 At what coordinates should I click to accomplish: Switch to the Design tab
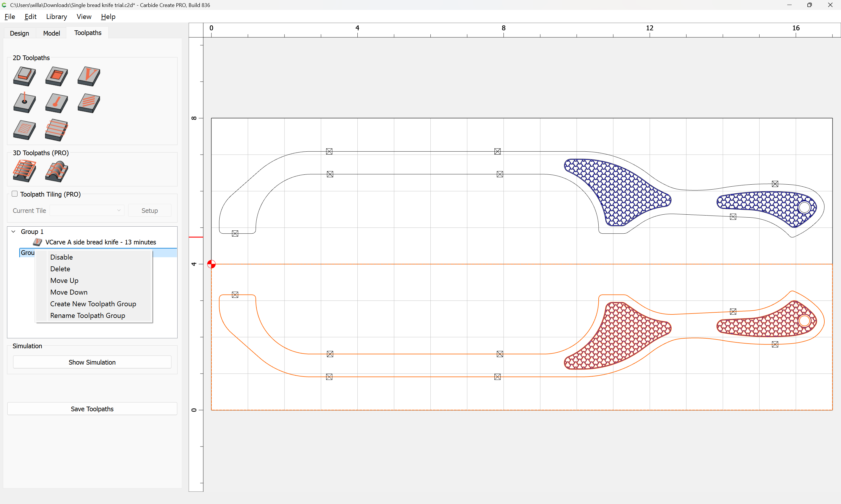[19, 33]
